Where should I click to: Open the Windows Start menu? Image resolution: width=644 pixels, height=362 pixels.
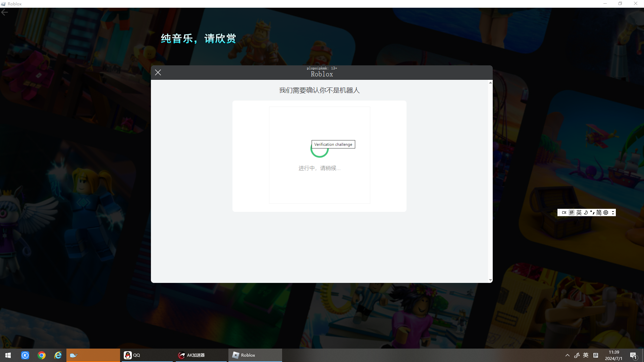8,355
